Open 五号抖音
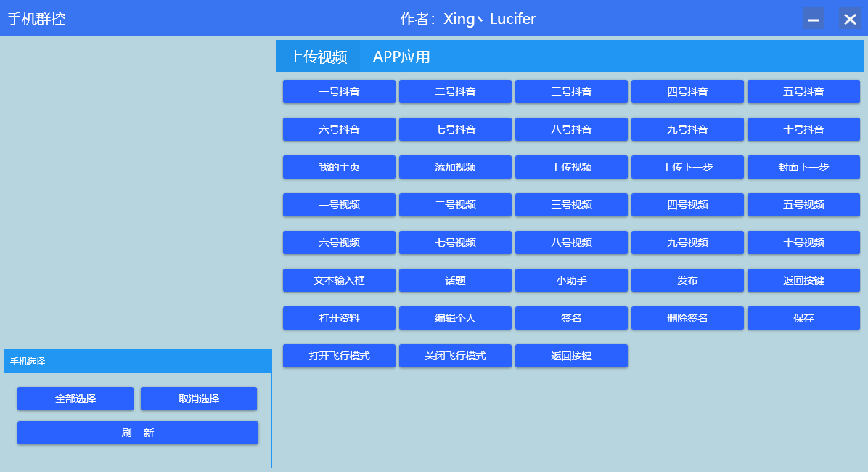 804,91
